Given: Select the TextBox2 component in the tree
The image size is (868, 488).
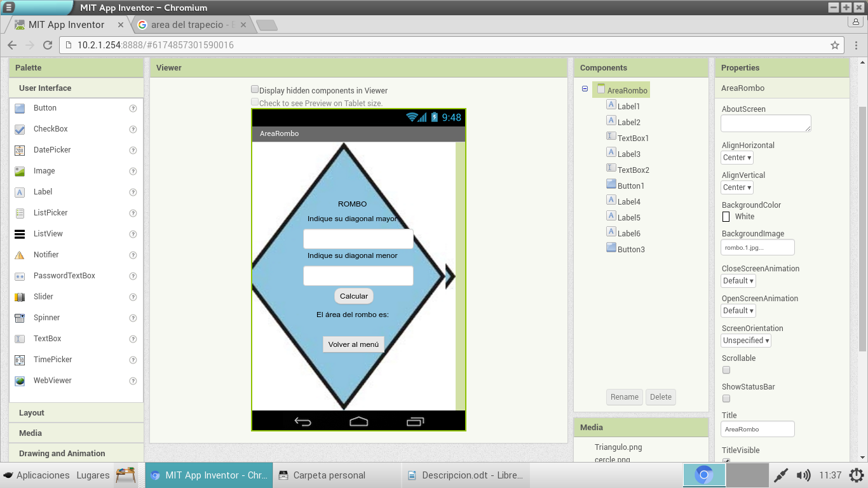Looking at the screenshot, I should [627, 170].
